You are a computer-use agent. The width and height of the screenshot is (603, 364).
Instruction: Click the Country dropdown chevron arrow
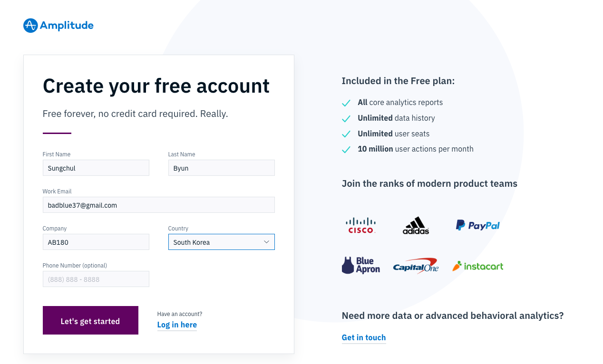point(266,242)
